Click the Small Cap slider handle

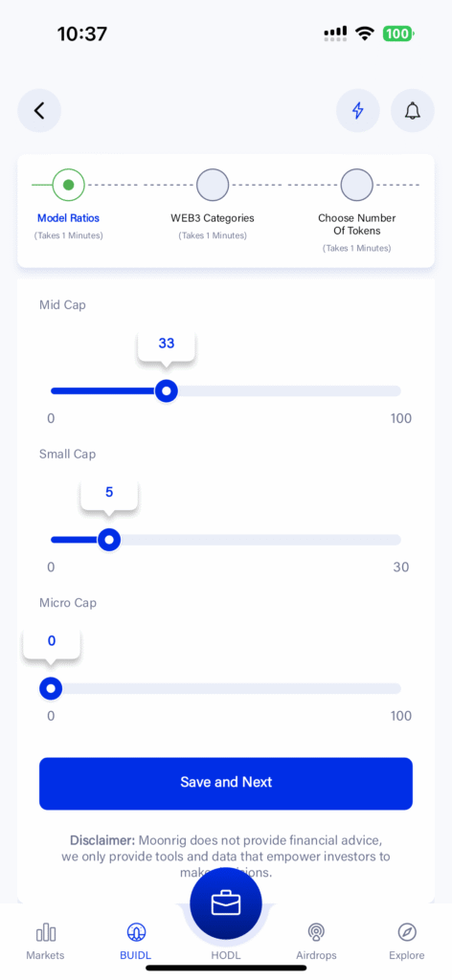(x=109, y=540)
